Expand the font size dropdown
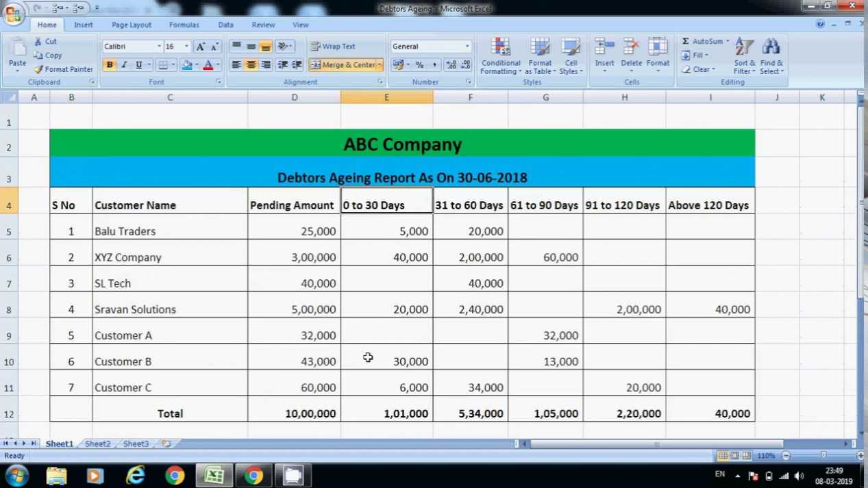 [x=186, y=47]
